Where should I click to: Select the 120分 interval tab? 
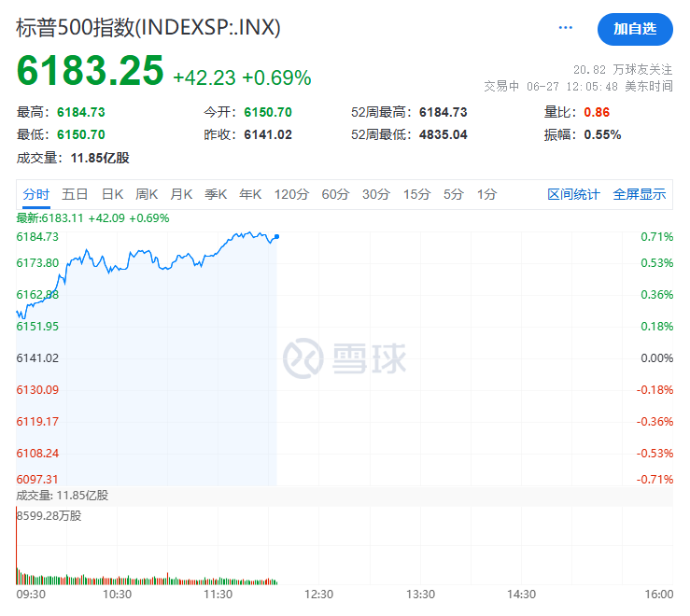[291, 194]
